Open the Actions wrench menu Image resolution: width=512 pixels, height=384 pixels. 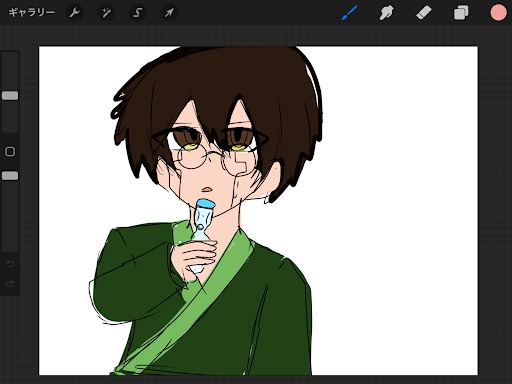tap(75, 13)
